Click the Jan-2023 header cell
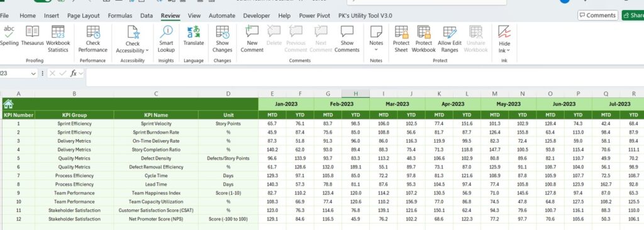Image resolution: width=644 pixels, height=230 pixels. pos(286,104)
